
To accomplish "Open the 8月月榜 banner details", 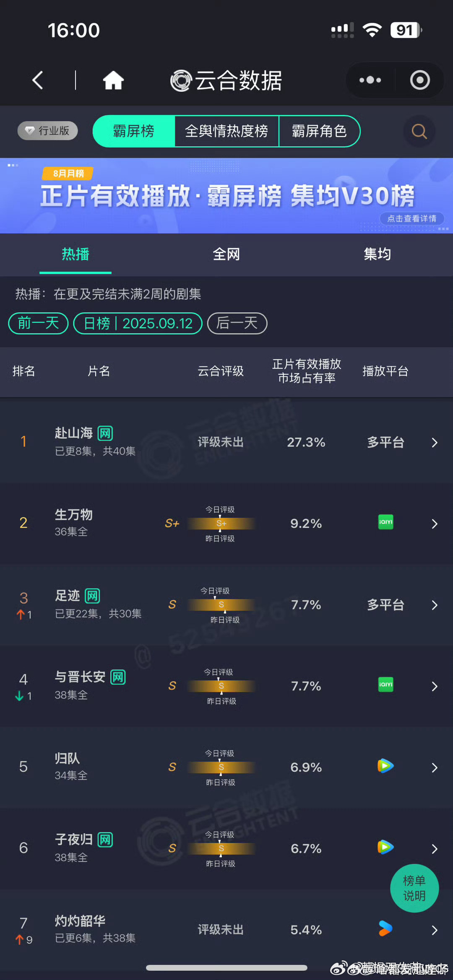I will point(226,195).
